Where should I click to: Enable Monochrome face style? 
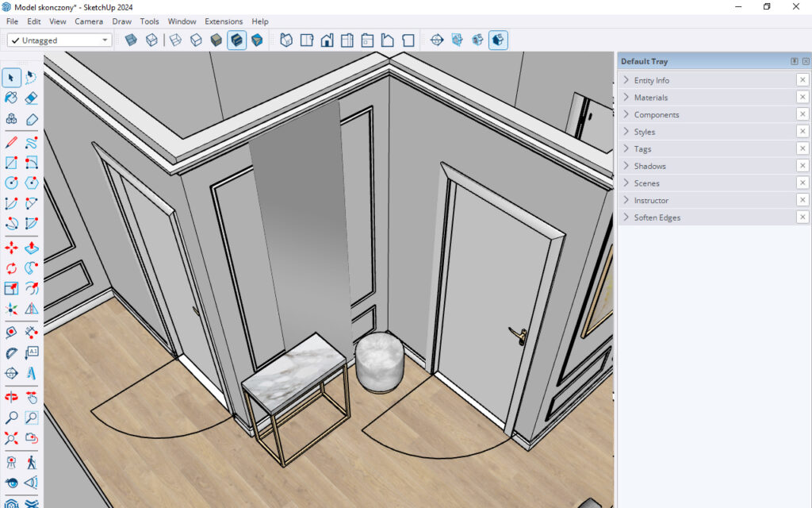257,40
